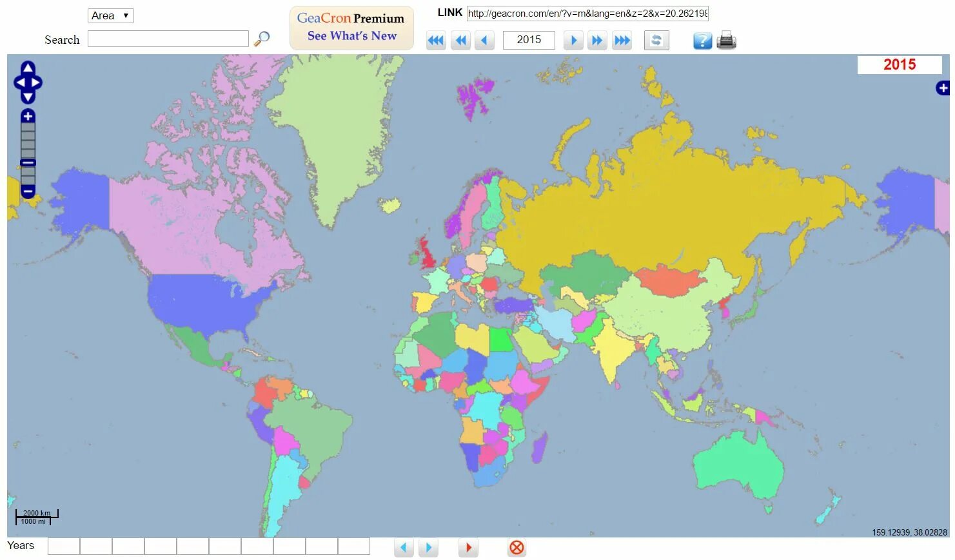Open the GeaCron Premium See What's New banner
The image size is (955, 560).
[351, 28]
